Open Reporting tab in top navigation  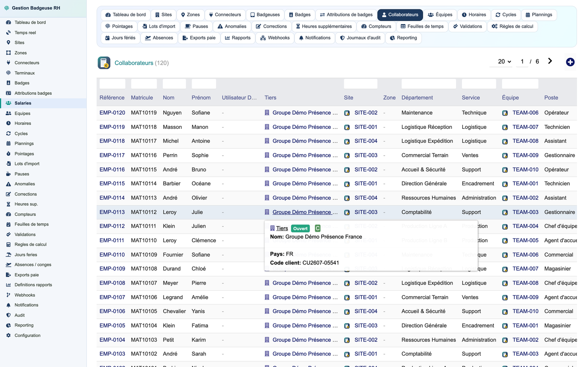tap(403, 38)
